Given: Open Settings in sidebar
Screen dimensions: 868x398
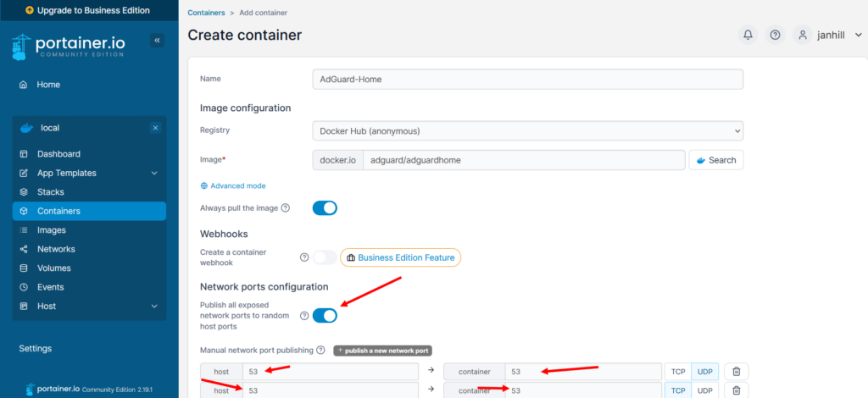Looking at the screenshot, I should [x=36, y=348].
